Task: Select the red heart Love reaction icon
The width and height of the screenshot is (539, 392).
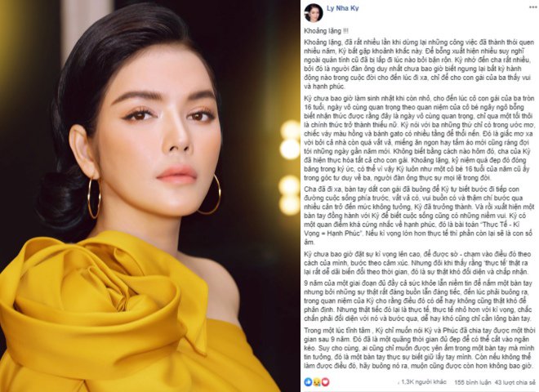Action: tap(325, 381)
